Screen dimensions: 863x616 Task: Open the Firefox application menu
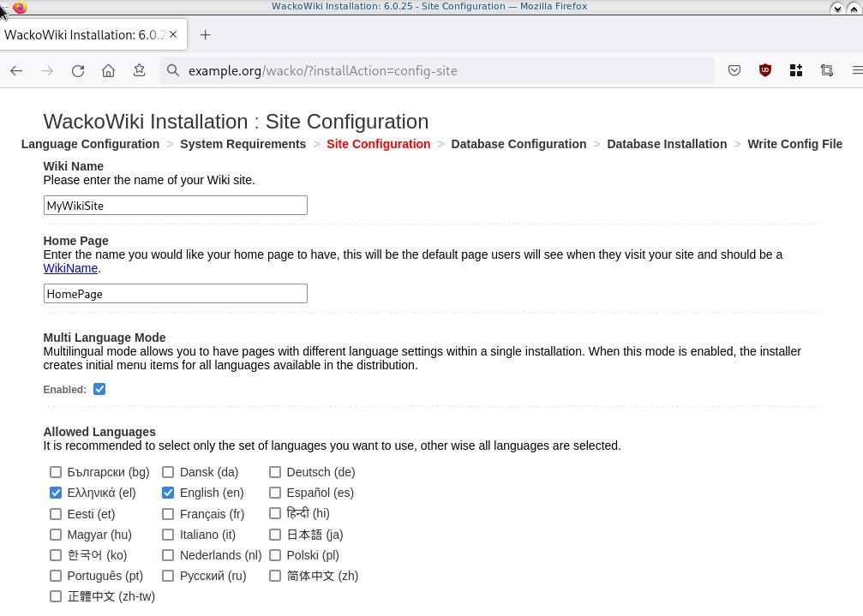click(856, 71)
